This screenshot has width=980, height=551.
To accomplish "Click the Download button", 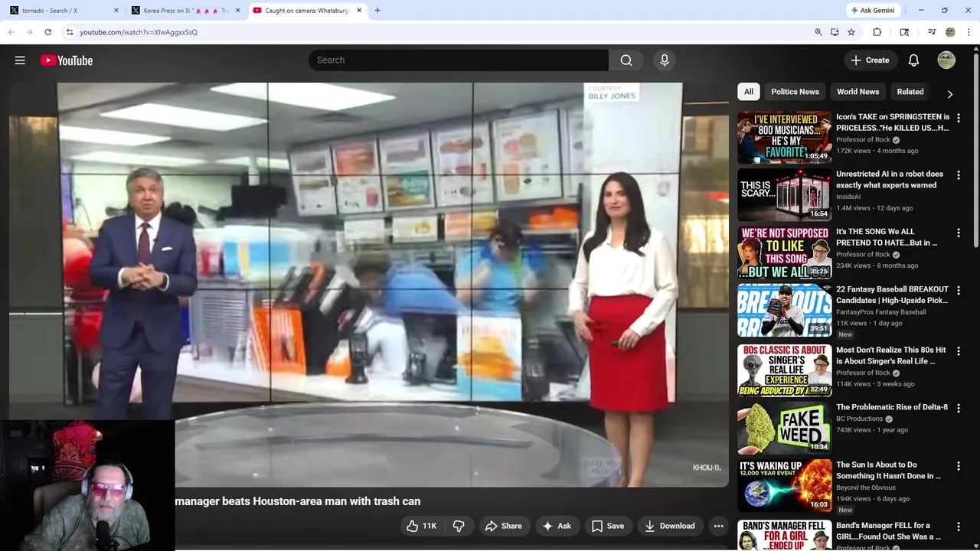I will [670, 526].
